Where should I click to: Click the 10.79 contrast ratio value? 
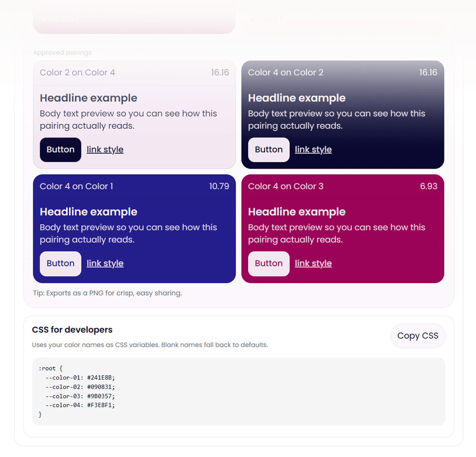219,186
